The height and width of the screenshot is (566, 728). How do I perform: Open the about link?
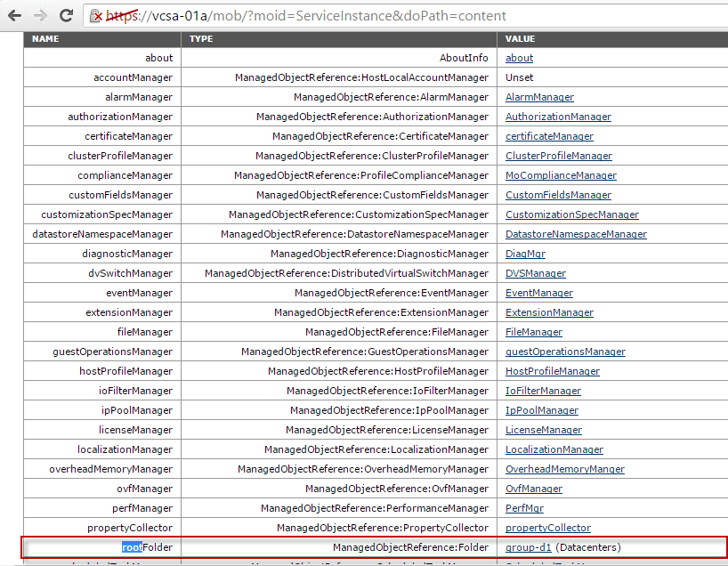519,58
